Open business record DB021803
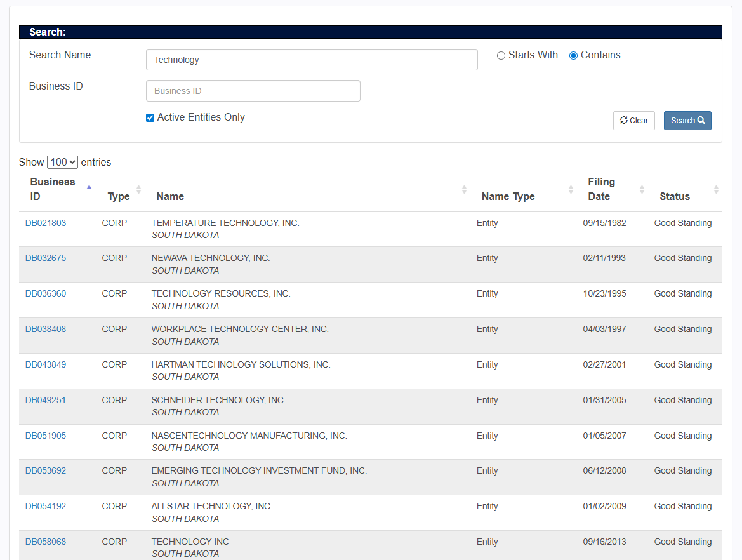 46,223
